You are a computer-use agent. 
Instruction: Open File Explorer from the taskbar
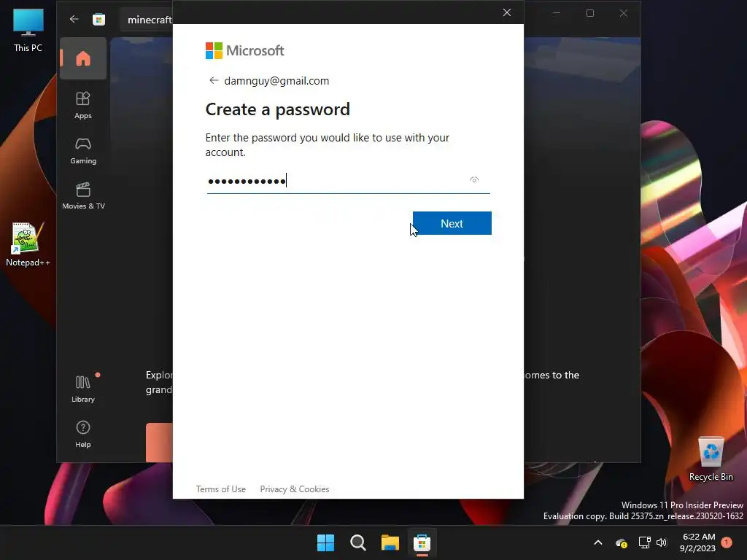(390, 542)
